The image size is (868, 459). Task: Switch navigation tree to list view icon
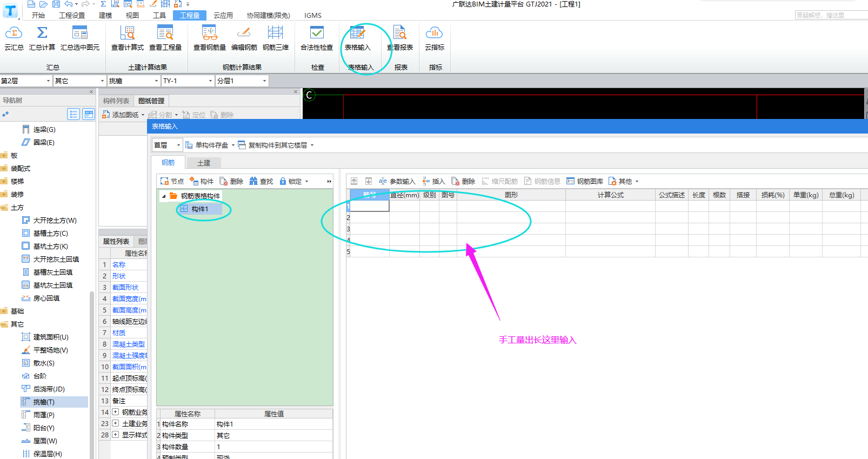(x=74, y=114)
